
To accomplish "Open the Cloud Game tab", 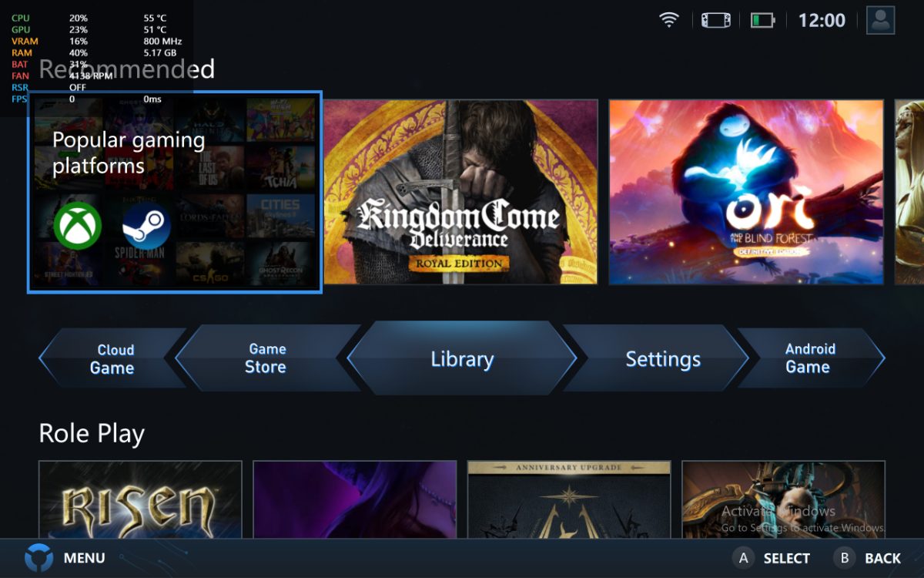I will pos(112,359).
